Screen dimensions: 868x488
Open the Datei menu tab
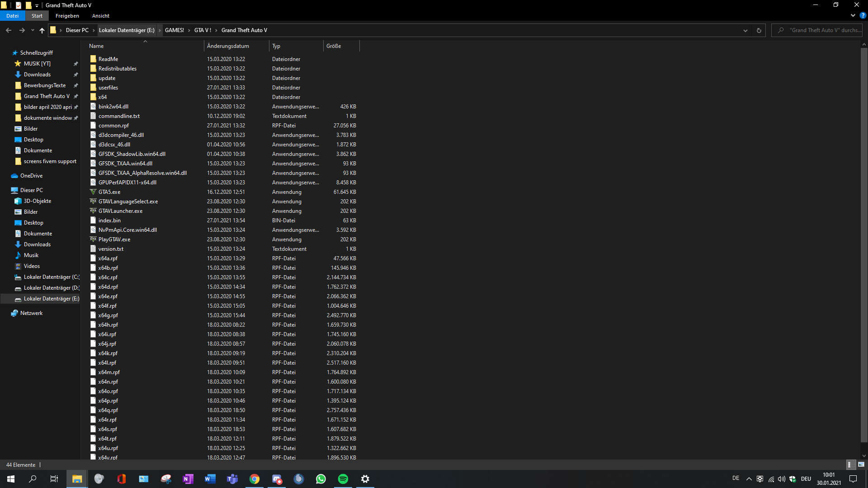(x=13, y=16)
